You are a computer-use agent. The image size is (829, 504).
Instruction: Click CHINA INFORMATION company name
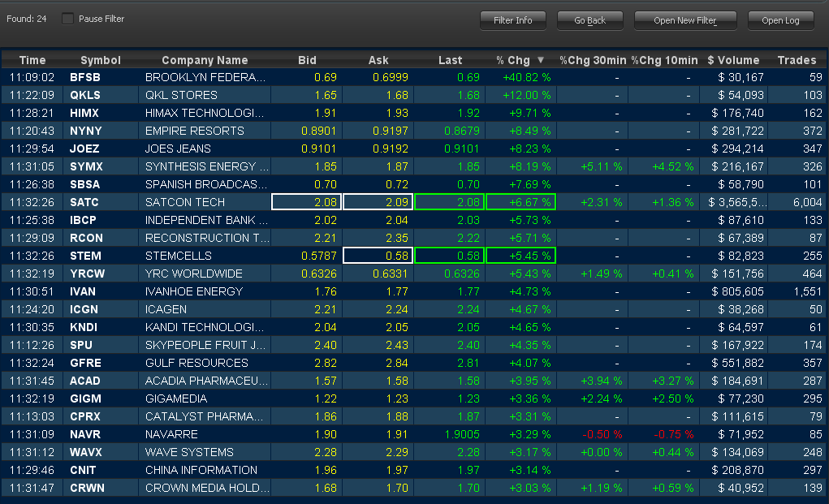click(201, 470)
